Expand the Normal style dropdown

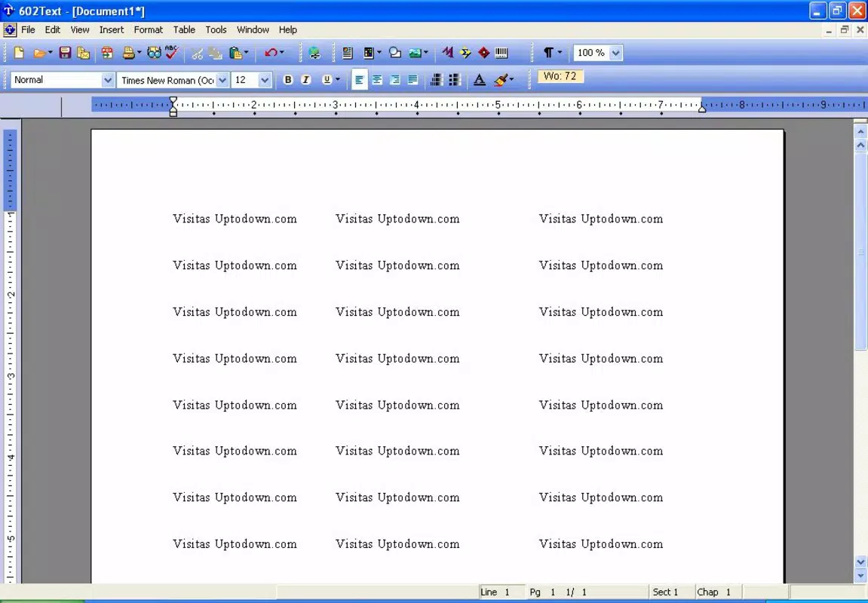108,80
